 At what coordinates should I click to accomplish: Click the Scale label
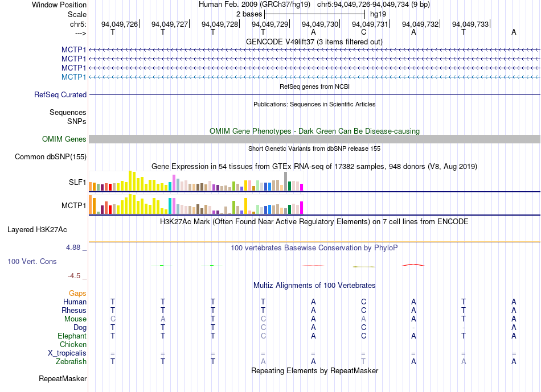[x=77, y=14]
